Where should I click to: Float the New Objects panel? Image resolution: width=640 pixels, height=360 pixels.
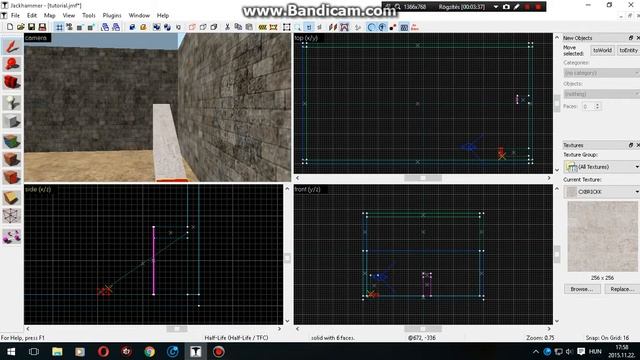pos(631,38)
